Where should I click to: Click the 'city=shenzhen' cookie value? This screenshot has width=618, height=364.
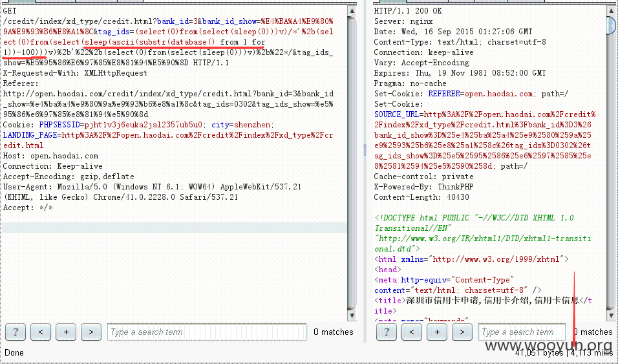tap(241, 125)
